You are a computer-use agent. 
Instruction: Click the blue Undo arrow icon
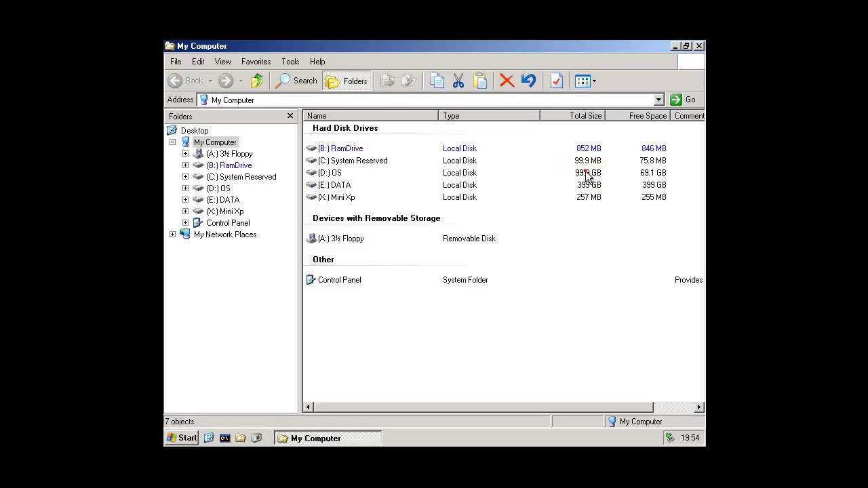[528, 81]
